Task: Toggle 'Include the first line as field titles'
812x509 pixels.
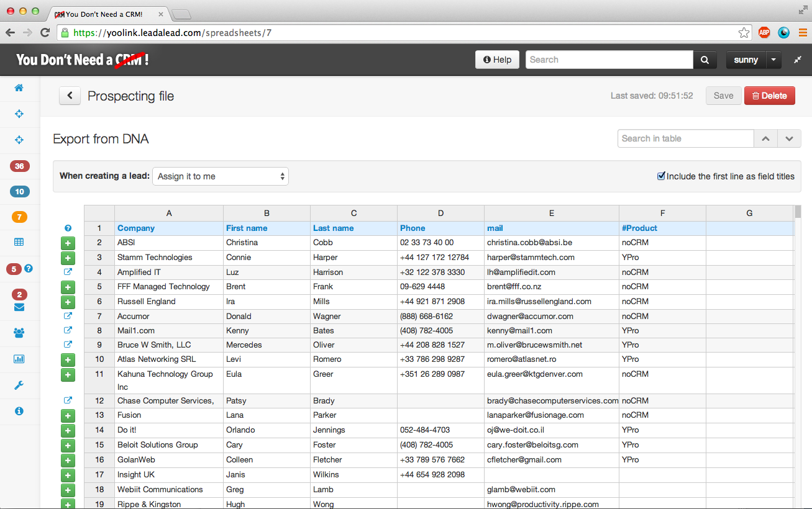Action: coord(661,176)
